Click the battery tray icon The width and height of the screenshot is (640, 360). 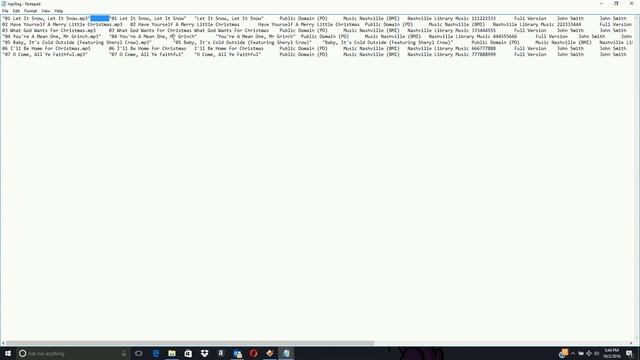point(581,353)
